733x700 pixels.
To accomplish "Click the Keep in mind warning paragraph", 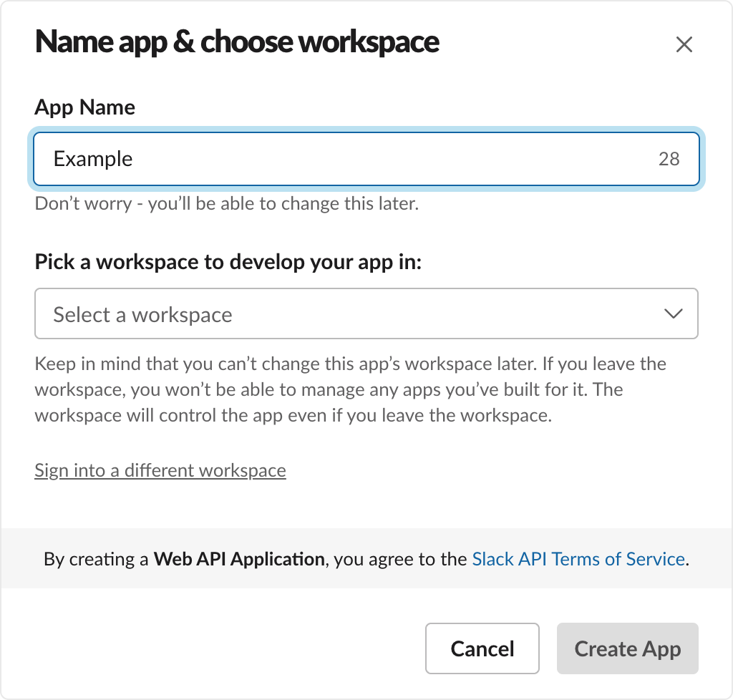I will (x=351, y=389).
